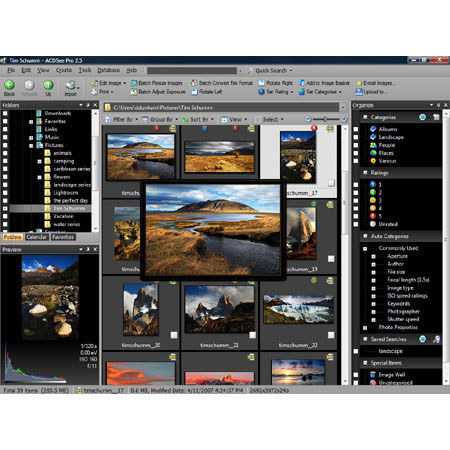Check the Albums category checkbox
Viewport: 450px width, 450px height.
click(356, 129)
